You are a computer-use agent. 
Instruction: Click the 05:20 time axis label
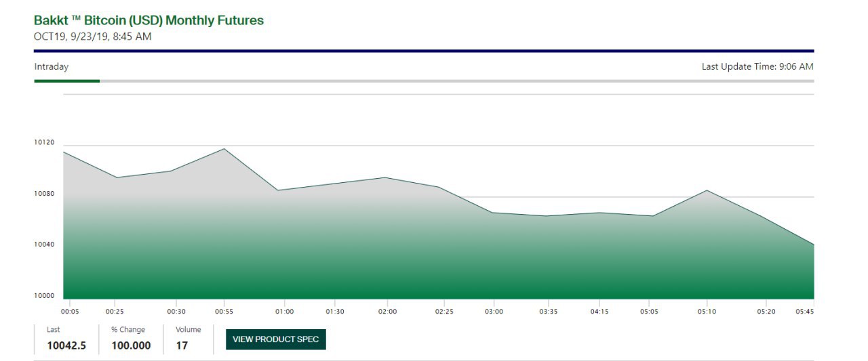[766, 312]
